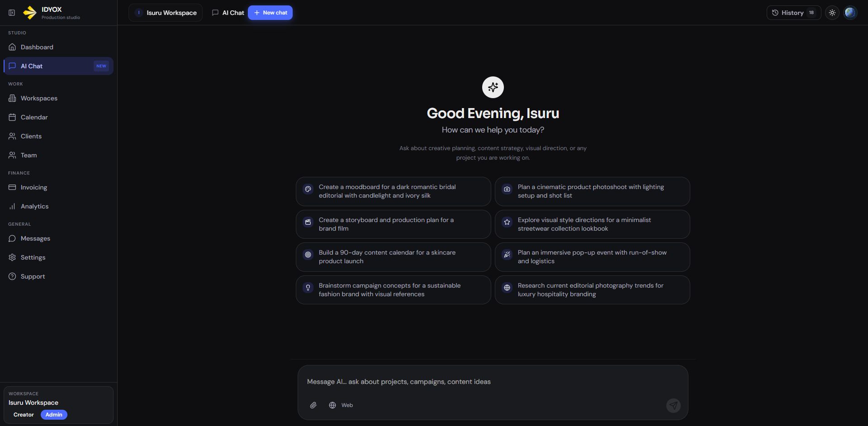View Analytics in the sidebar
The image size is (868, 426).
pyautogui.click(x=58, y=206)
